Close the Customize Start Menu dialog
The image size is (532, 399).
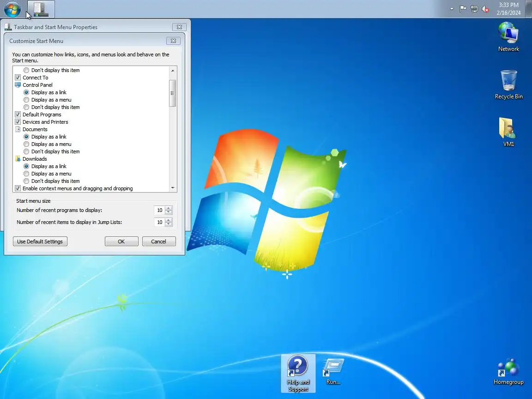(x=173, y=41)
